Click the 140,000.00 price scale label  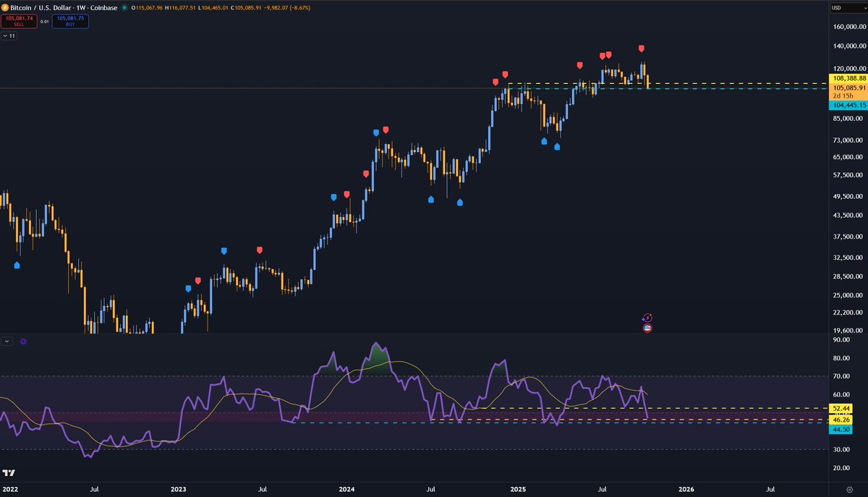(850, 47)
